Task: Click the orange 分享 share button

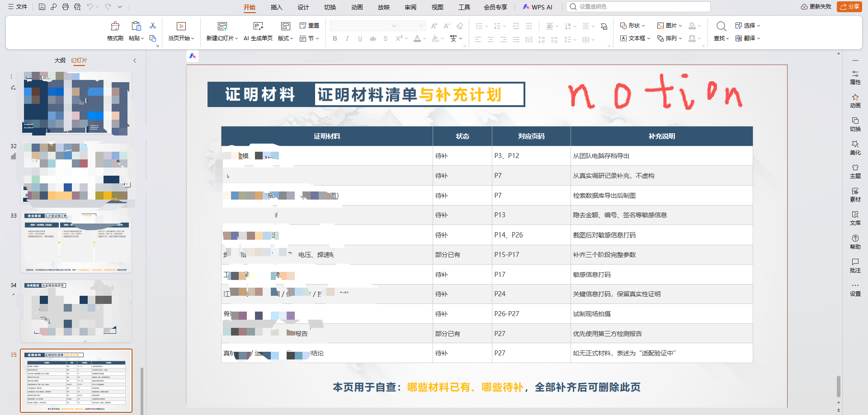Action: click(x=849, y=7)
